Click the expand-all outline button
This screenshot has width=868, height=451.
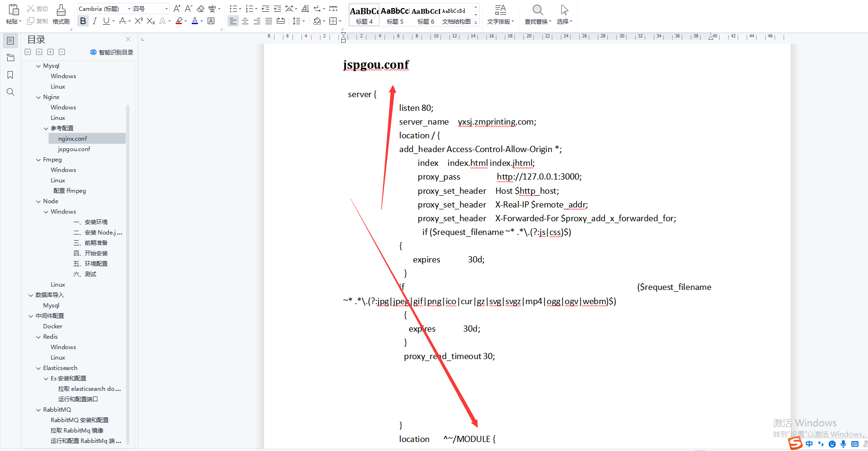coord(28,52)
